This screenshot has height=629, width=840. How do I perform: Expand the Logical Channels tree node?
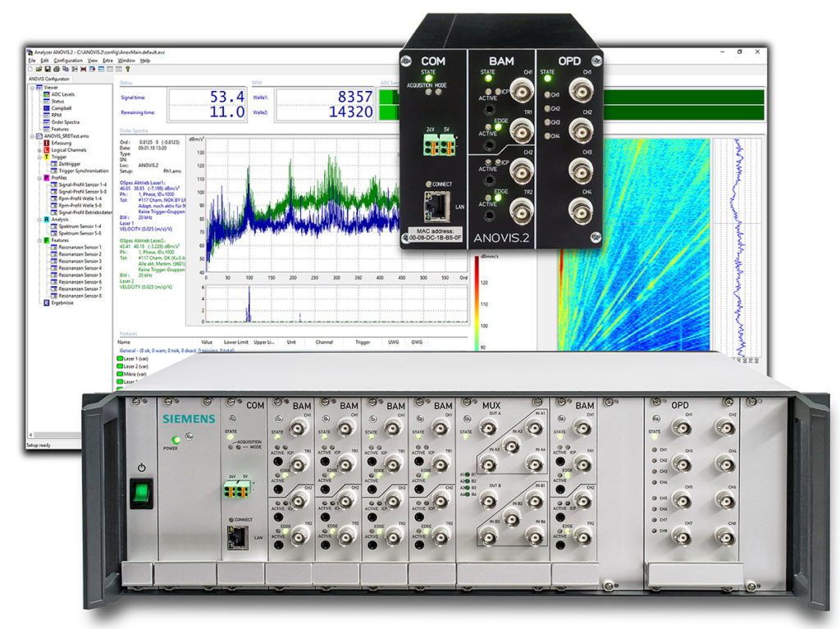click(39, 150)
